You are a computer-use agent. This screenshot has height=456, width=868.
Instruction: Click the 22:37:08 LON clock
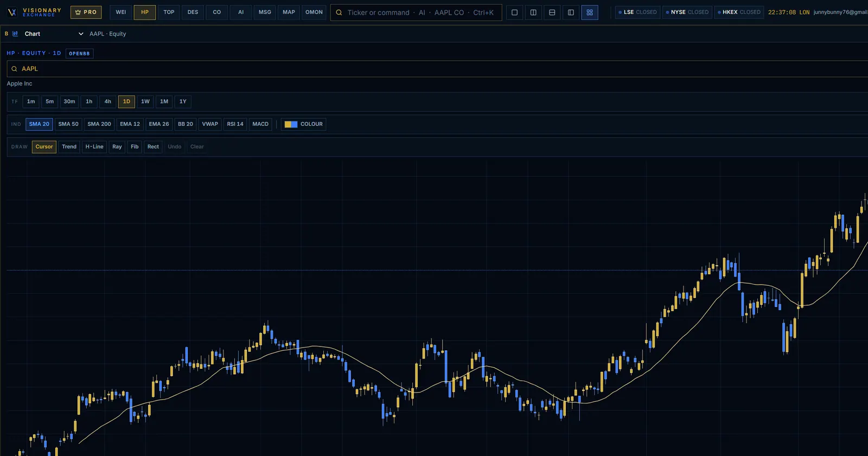788,12
